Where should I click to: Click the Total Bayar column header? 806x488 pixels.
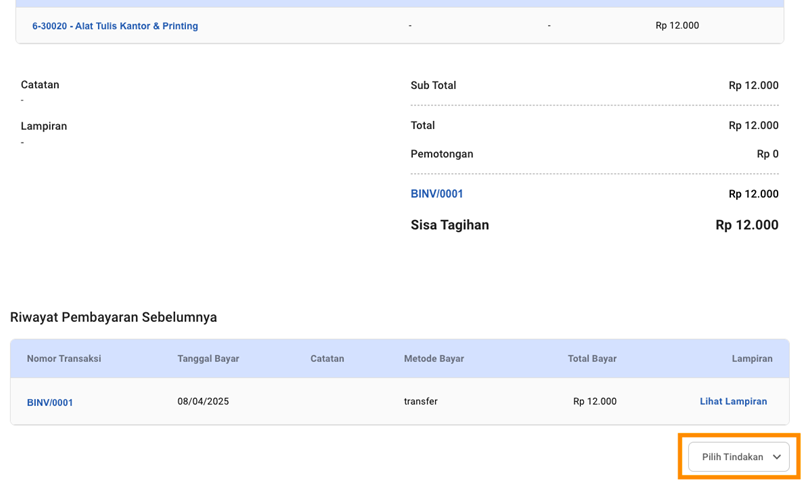(x=592, y=358)
